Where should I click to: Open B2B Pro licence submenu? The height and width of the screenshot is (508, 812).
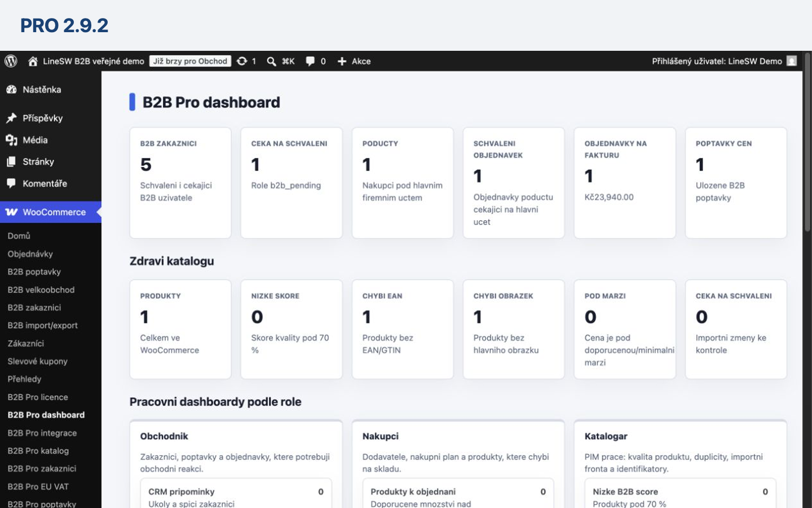[38, 397]
